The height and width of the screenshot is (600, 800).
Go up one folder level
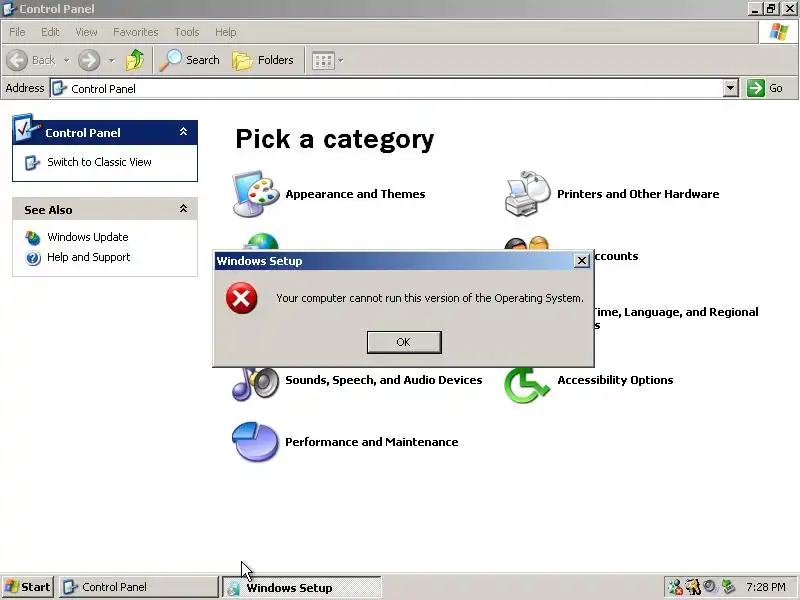[135, 60]
